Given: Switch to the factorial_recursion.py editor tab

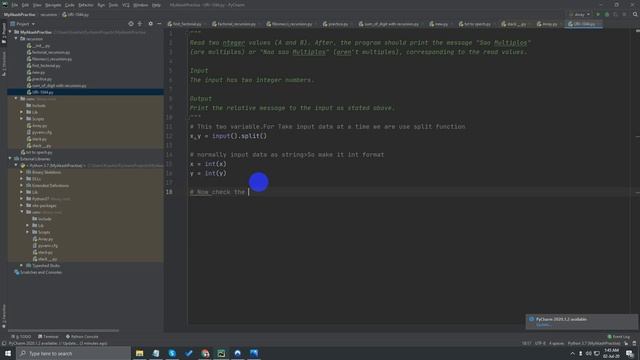Looking at the screenshot, I should click(x=234, y=24).
